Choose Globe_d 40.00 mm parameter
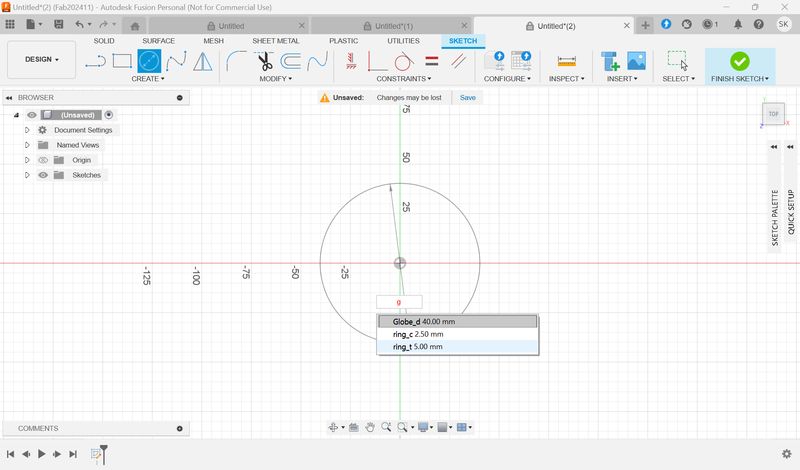Screen dimensions: 800x470 [x=458, y=321]
